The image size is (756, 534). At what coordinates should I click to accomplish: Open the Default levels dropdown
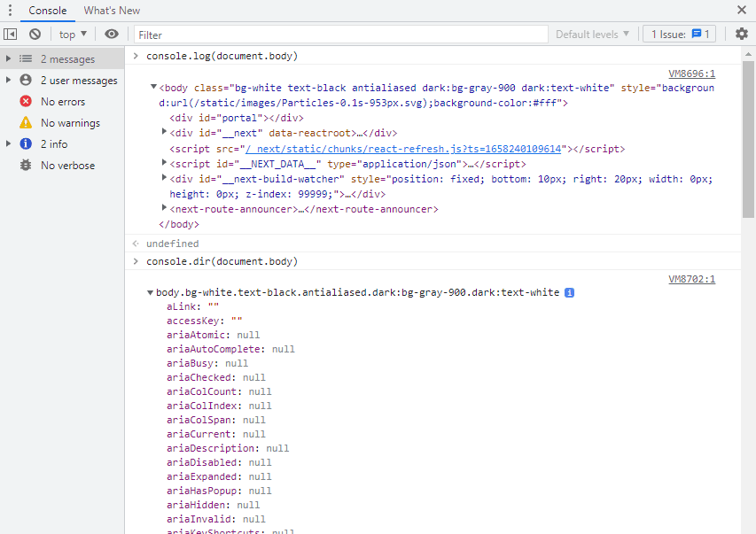tap(593, 35)
